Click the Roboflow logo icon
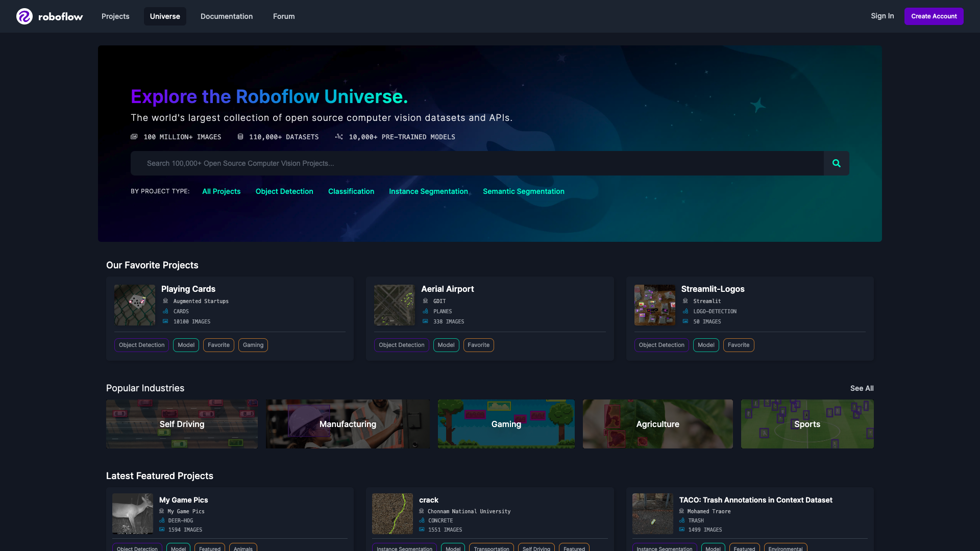 (24, 16)
